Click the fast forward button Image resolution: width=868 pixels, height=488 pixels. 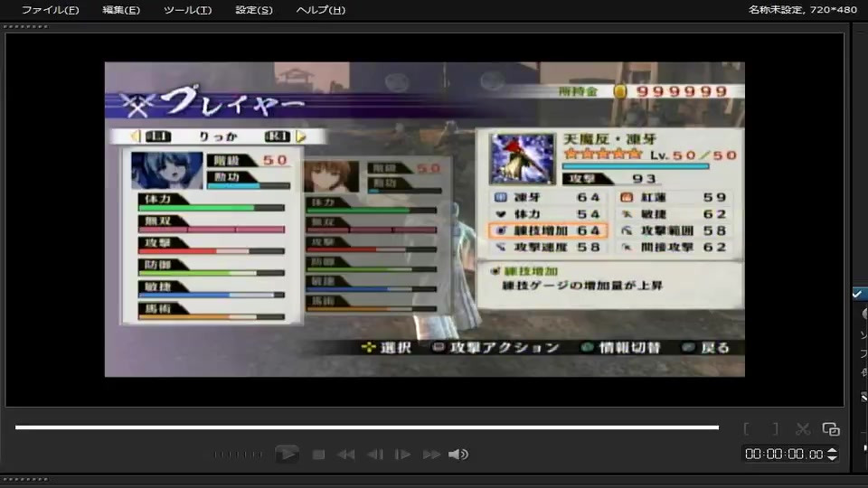(430, 455)
